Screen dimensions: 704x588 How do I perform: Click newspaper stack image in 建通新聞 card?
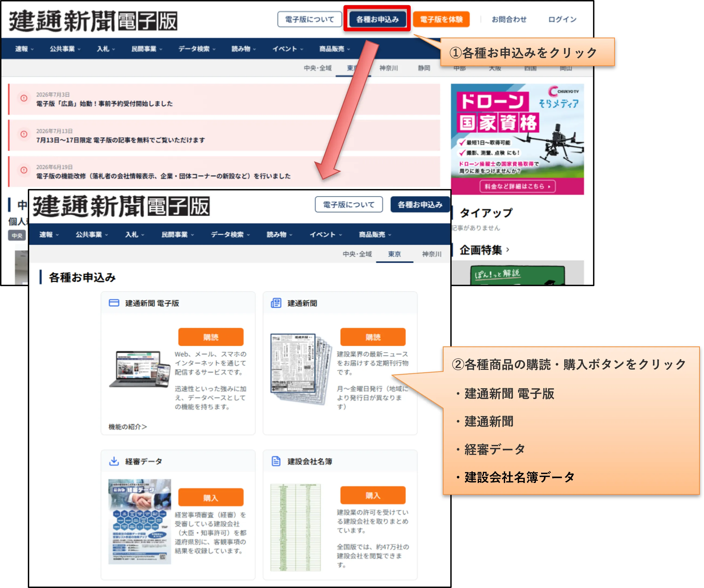tap(301, 369)
